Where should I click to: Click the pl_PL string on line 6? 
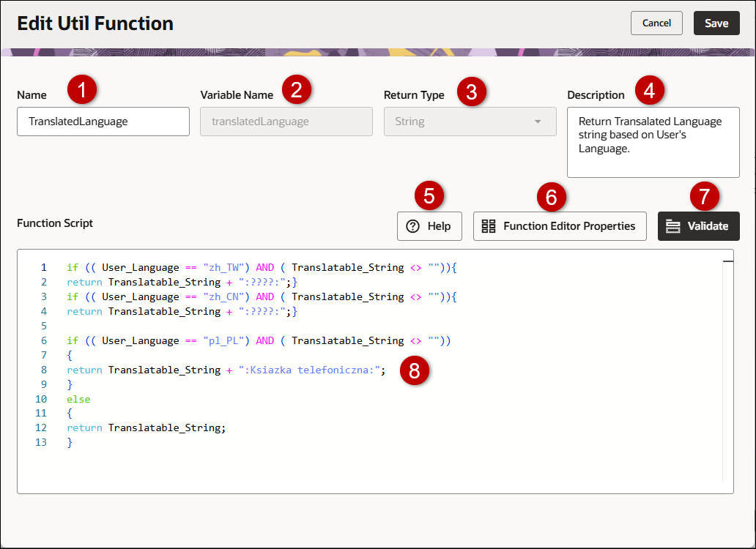tap(212, 340)
